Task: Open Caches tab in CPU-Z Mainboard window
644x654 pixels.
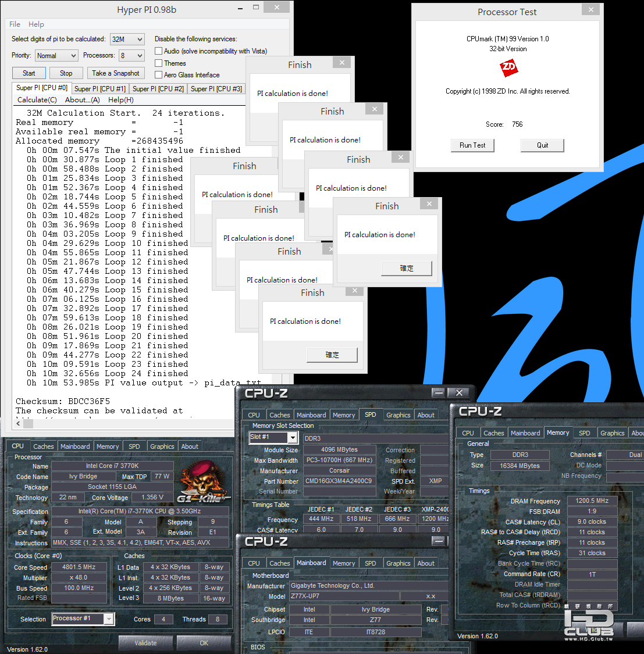Action: pyautogui.click(x=280, y=563)
